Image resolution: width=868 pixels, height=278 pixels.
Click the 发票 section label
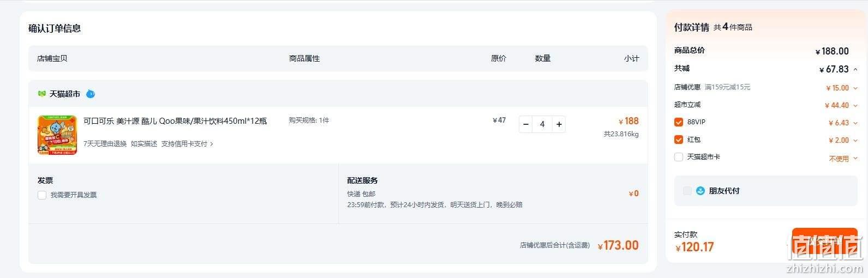[x=45, y=180]
